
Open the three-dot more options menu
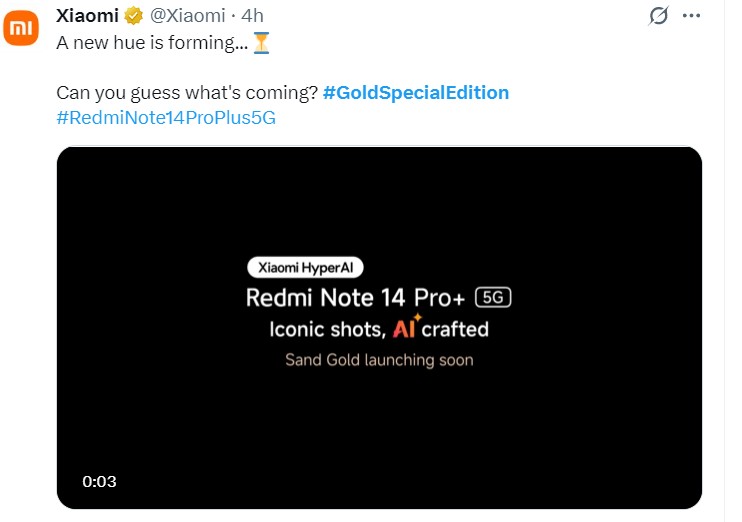(691, 16)
